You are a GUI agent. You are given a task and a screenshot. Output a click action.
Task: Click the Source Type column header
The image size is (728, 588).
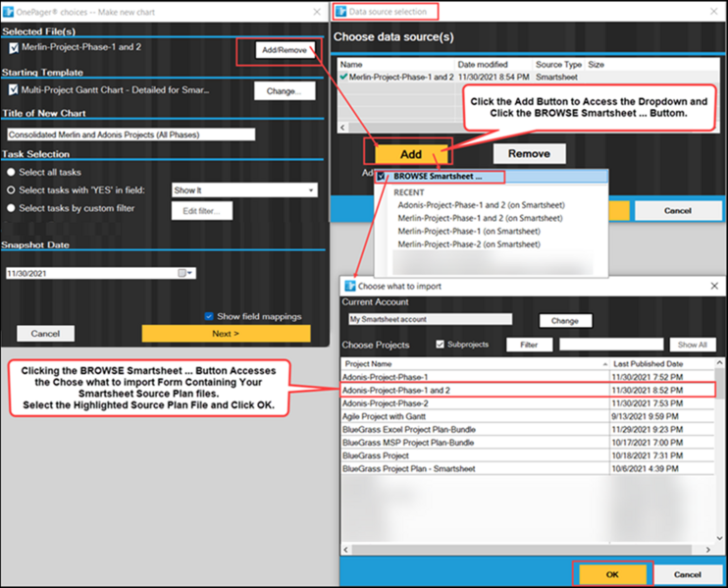pyautogui.click(x=558, y=65)
